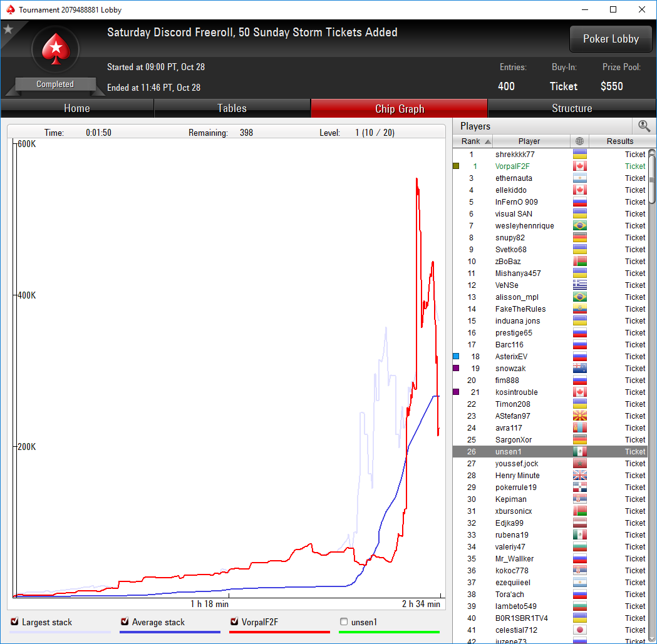Go to the Poker Lobby button
This screenshot has width=657, height=644.
click(x=611, y=39)
